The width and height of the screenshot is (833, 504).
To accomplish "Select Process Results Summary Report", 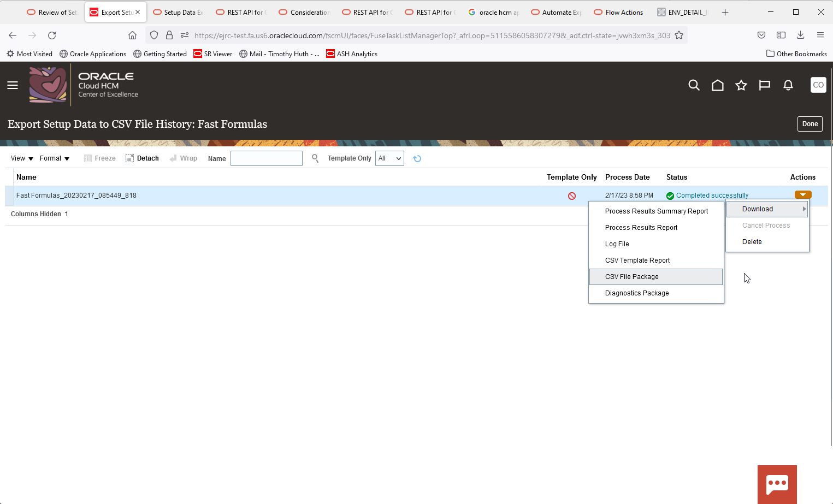I will [x=656, y=211].
